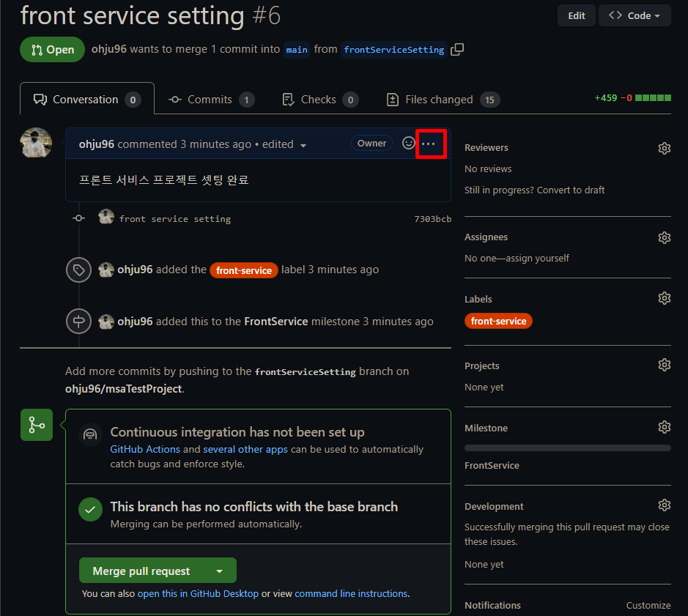Click the continuous integration robot icon

[x=90, y=434]
